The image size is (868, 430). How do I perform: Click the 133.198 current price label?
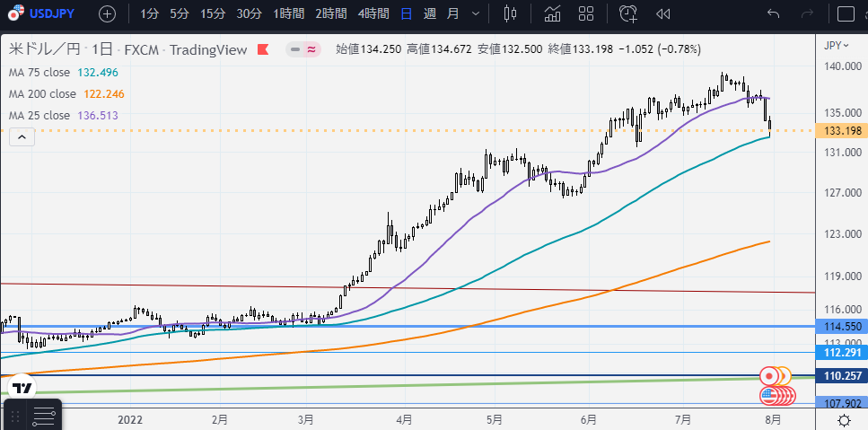click(x=842, y=131)
